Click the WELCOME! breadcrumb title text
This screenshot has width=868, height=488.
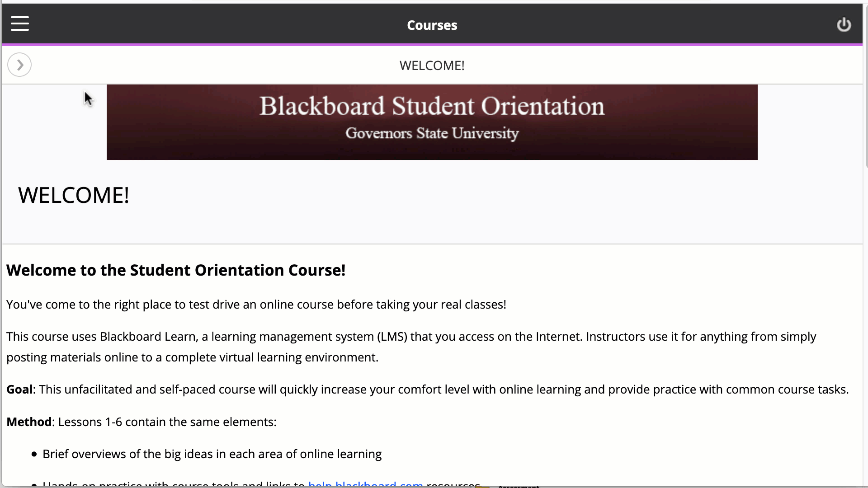[432, 66]
